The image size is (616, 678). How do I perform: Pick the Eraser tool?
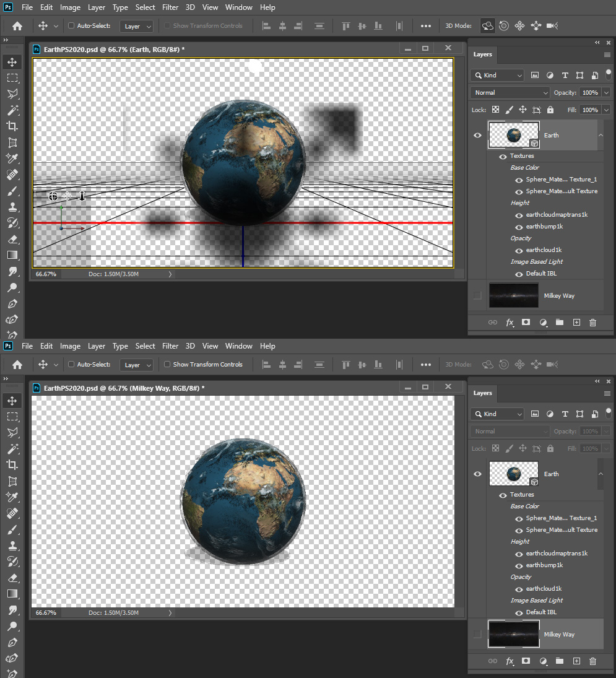[13, 238]
